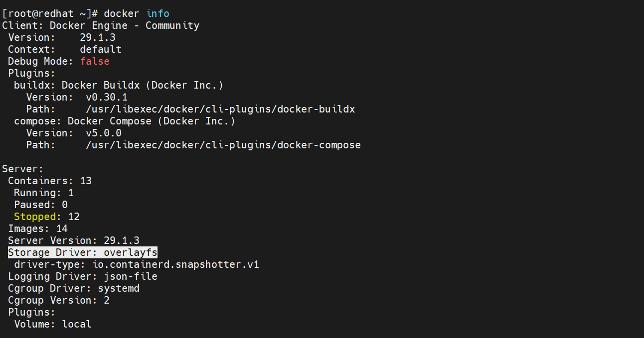Click the 'Context: default' line
The height and width of the screenshot is (338, 644).
pos(64,49)
